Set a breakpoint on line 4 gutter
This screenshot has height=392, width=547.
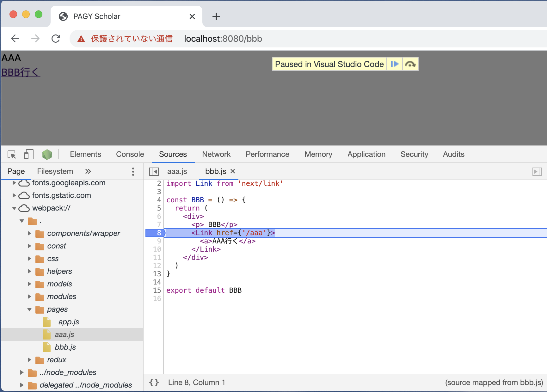pos(159,200)
